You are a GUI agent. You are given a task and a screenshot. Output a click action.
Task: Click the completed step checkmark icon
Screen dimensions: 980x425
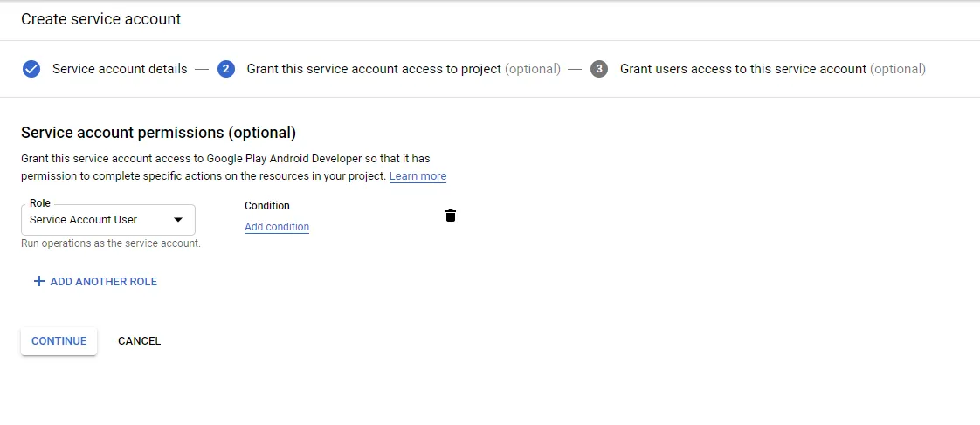pyautogui.click(x=31, y=69)
